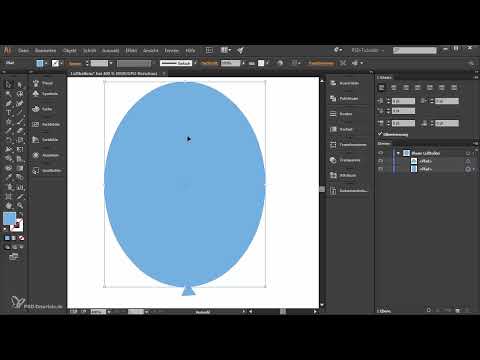Click target circle of first Pfad sublayer
Viewport: 480px width, 360px height.
coord(468,161)
